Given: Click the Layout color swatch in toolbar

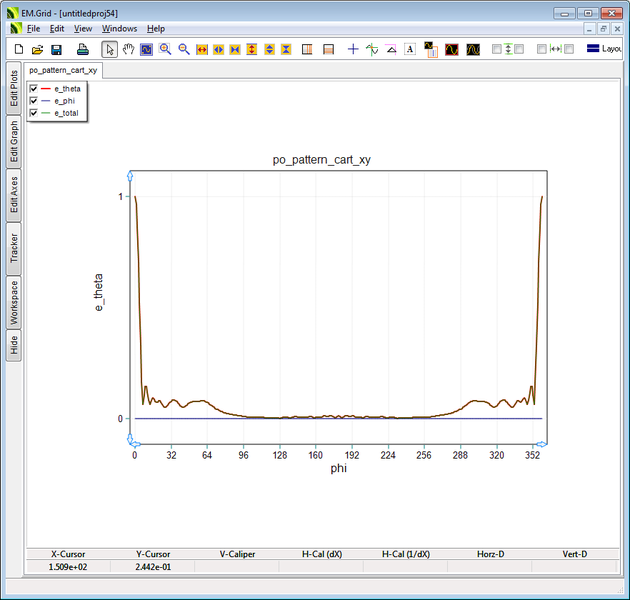Looking at the screenshot, I should [x=593, y=49].
